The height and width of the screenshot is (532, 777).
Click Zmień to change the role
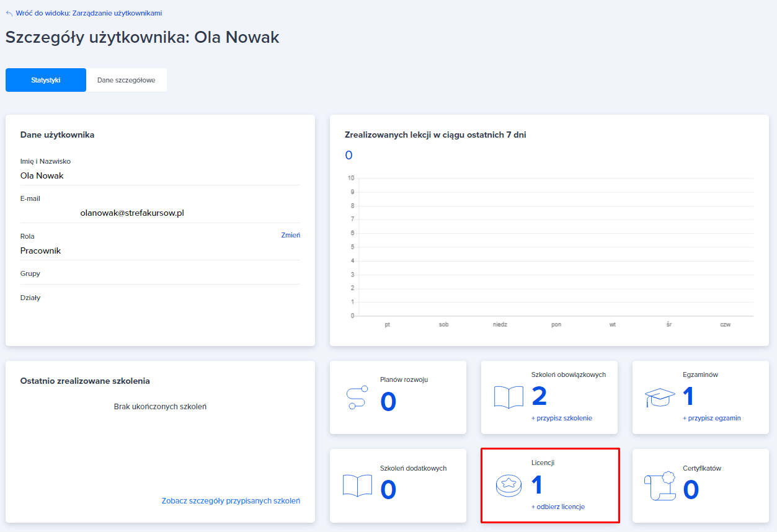coord(290,235)
